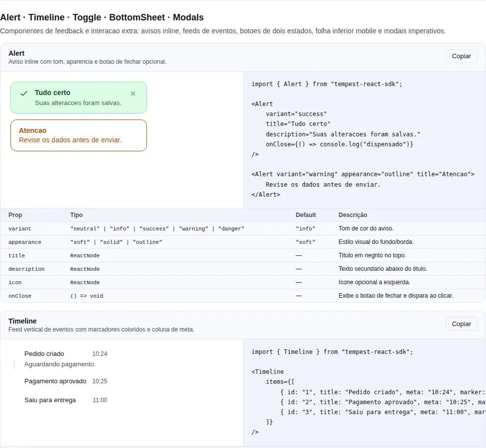
Task: Click the "Pedido criado" timeline event
Action: pyautogui.click(x=44, y=354)
